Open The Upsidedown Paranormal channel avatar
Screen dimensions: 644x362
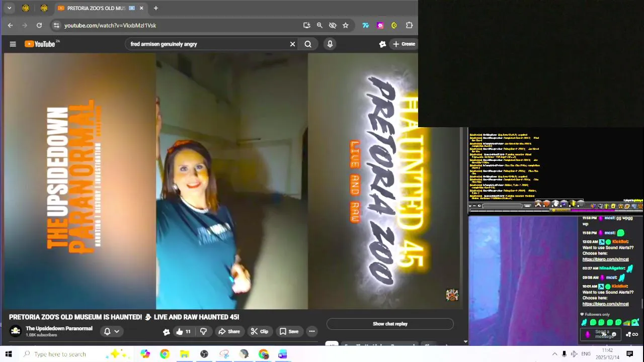click(16, 331)
